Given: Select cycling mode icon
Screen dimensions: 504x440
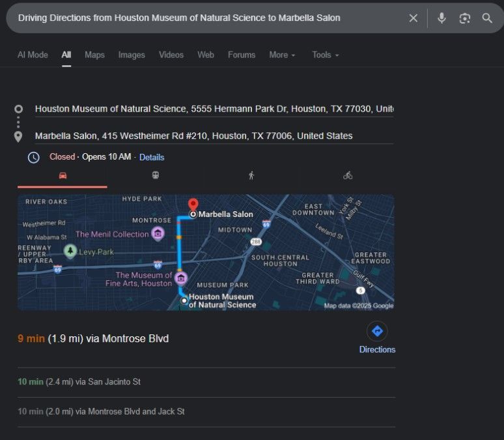Looking at the screenshot, I should point(348,175).
